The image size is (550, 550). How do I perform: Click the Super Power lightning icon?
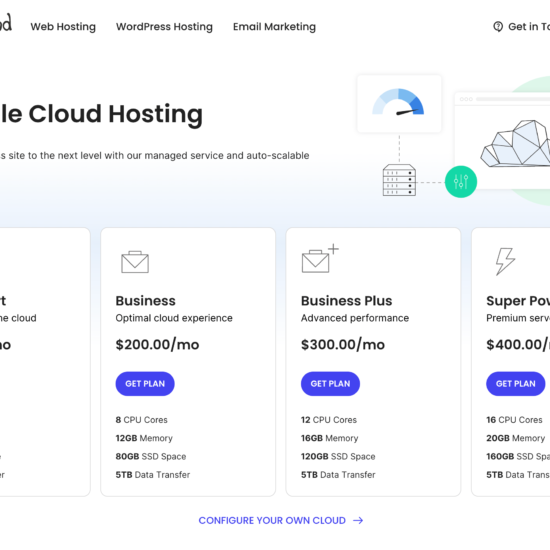505,261
